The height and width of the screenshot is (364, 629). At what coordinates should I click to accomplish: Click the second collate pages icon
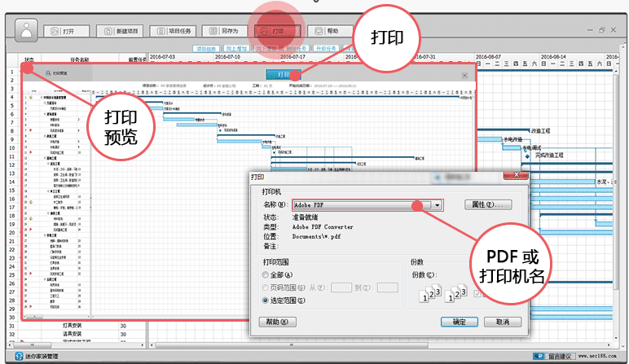[455, 294]
